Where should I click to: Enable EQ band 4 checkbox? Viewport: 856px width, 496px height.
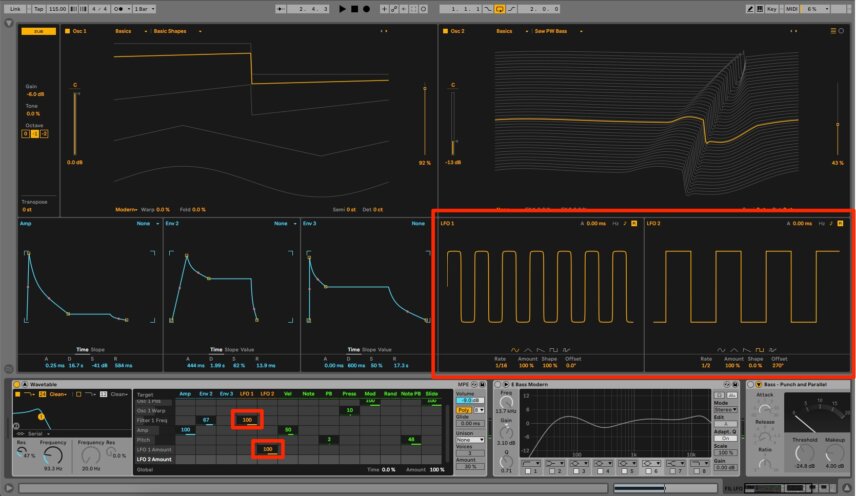[601, 471]
